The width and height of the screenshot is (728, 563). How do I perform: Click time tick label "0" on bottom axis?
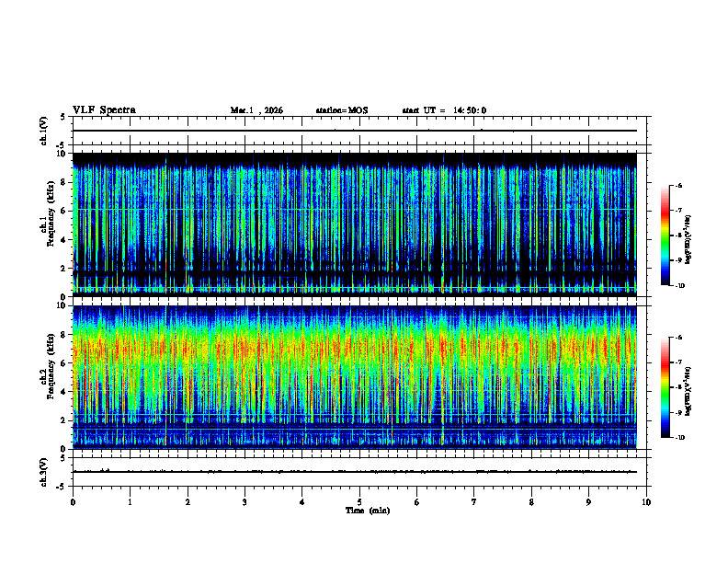pos(73,502)
